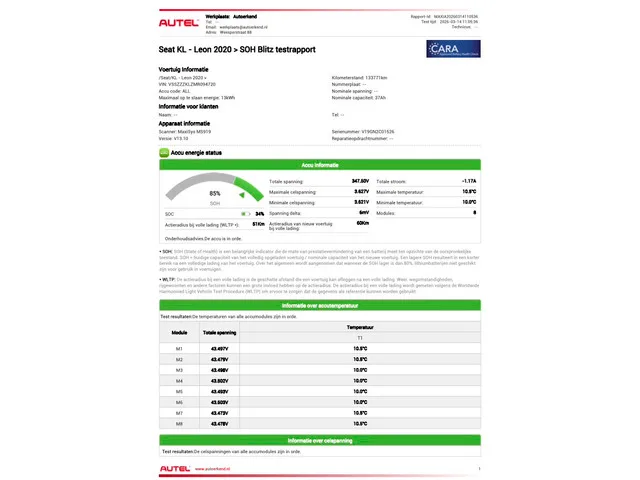The width and height of the screenshot is (640, 480).
Task: Click the CARA battery health badge
Action: pyautogui.click(x=452, y=51)
